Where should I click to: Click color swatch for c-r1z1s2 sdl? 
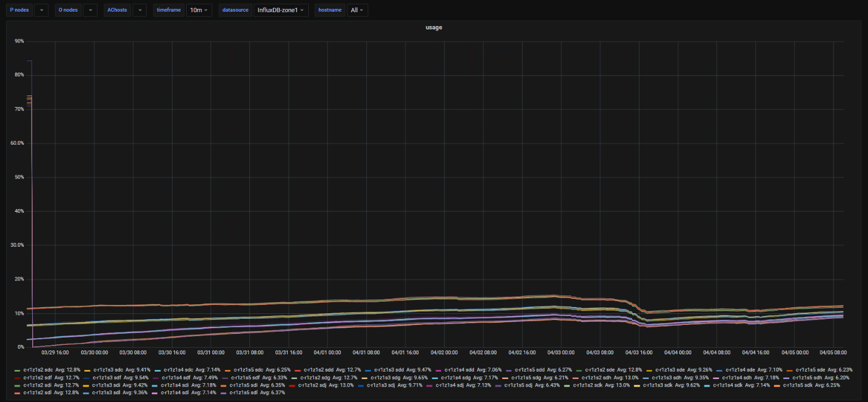click(x=18, y=392)
